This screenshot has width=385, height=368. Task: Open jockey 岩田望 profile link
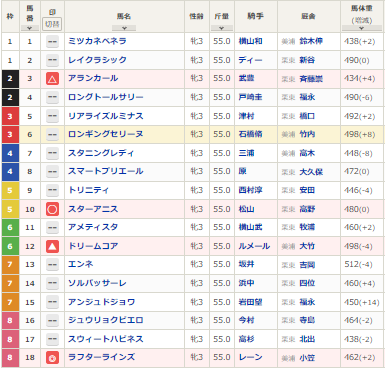click(x=250, y=302)
